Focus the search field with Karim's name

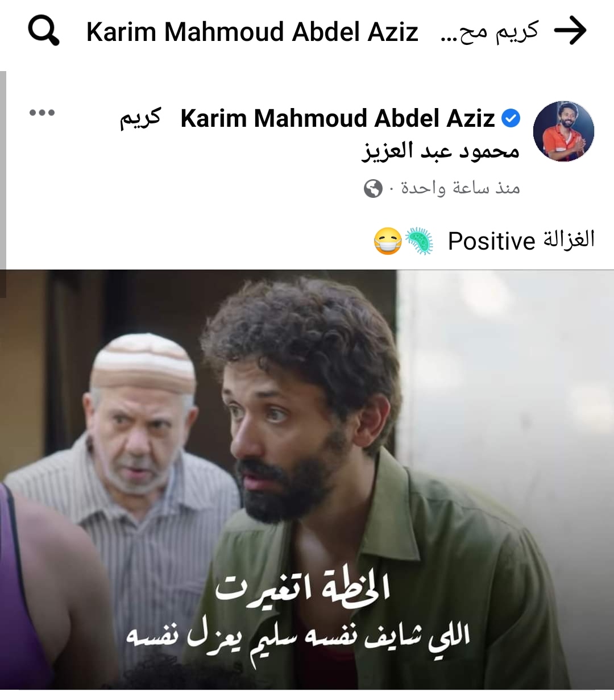point(312,31)
